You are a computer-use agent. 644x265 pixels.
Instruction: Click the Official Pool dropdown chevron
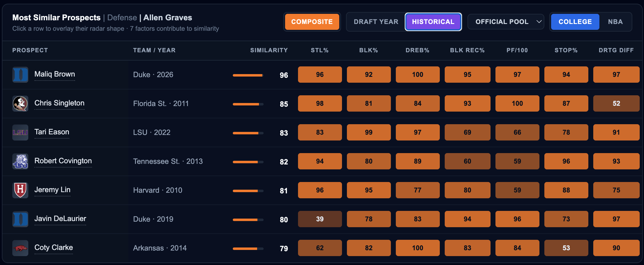click(539, 22)
